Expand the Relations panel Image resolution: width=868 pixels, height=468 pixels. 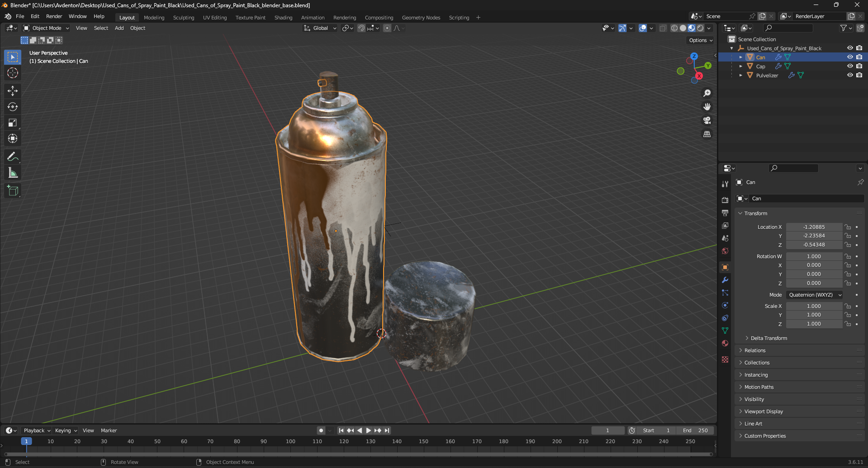pyautogui.click(x=754, y=350)
